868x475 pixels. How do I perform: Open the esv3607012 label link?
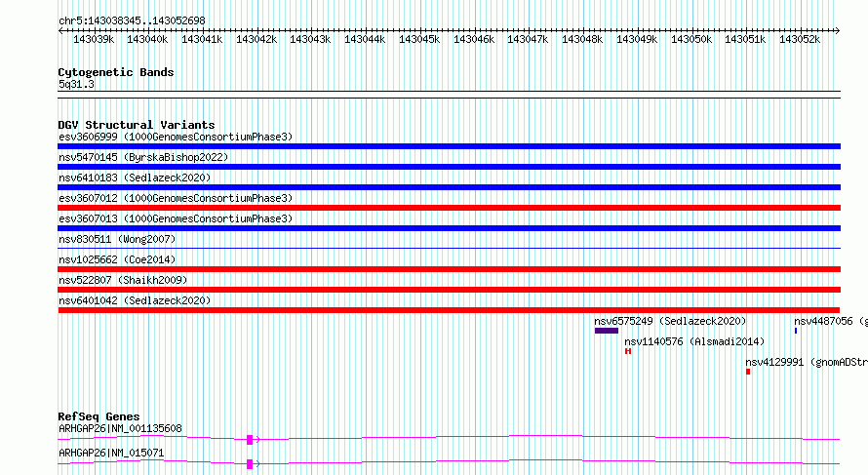pyautogui.click(x=176, y=198)
